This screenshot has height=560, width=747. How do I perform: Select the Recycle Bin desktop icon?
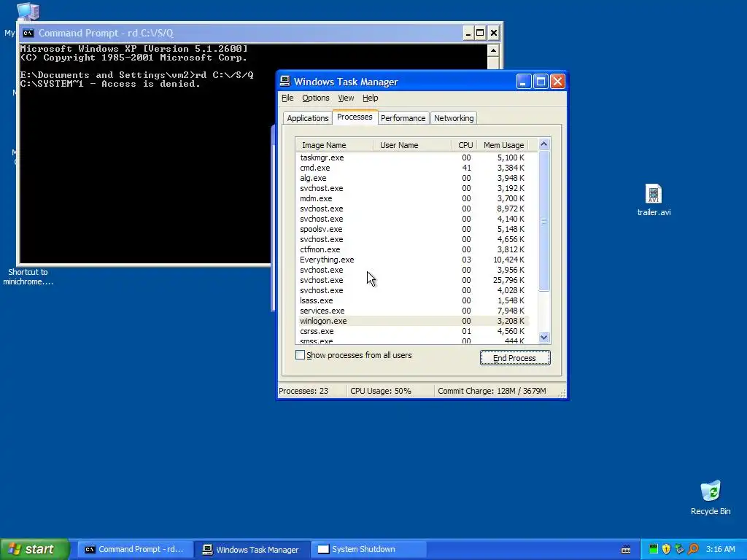[x=711, y=497]
